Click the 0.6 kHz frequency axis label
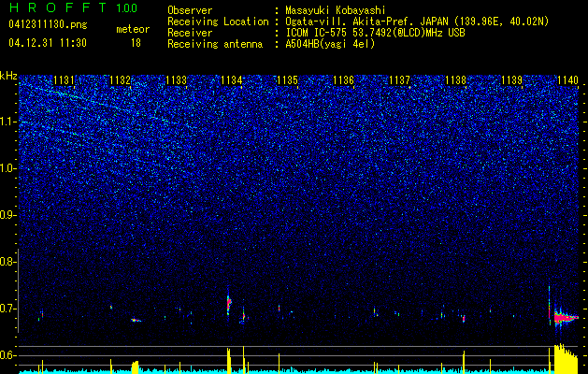This screenshot has height=374, width=588. [x=7, y=355]
